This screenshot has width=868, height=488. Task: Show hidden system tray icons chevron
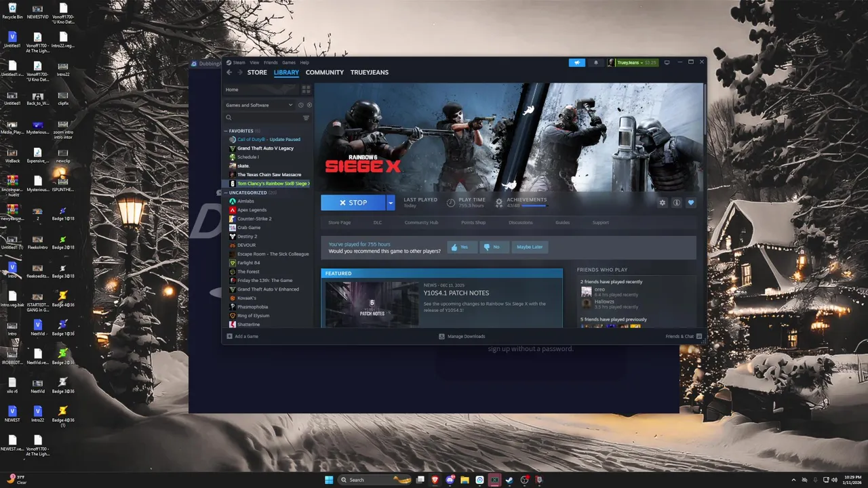[x=793, y=480]
